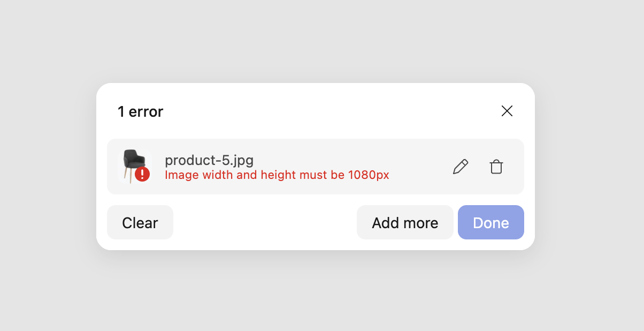644x331 pixels.
Task: Click the red error message text
Action: coord(278,175)
